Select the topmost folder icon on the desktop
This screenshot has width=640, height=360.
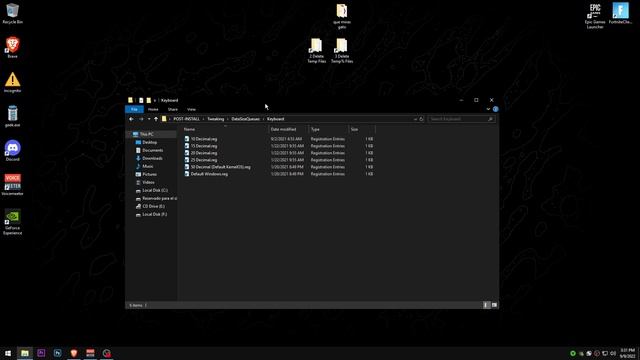[342, 16]
